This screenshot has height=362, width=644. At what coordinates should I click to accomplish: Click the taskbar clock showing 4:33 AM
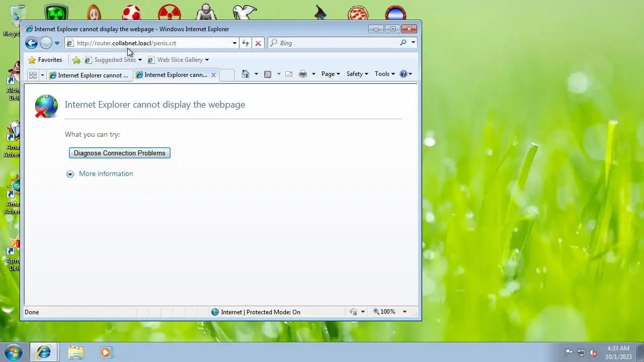click(618, 352)
